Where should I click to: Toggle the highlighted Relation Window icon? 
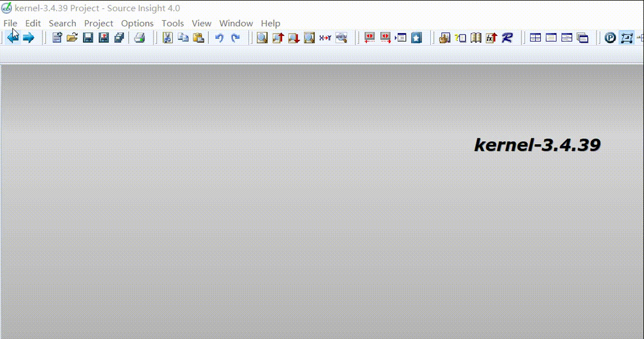pos(626,38)
